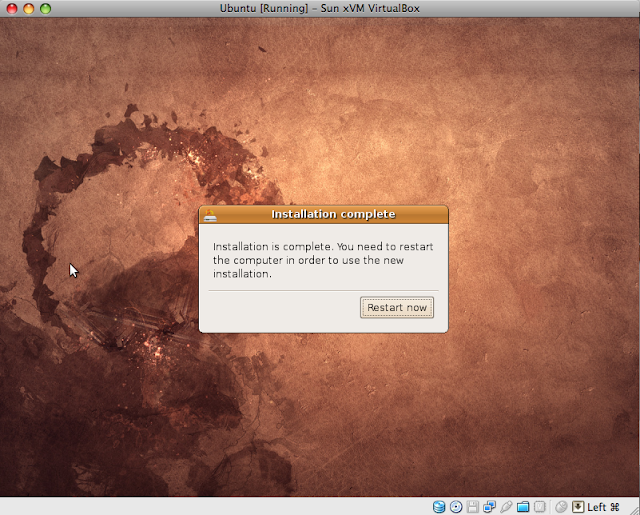Click the 'Ubuntu [Running] – Sun xVM VirtualBox' title
Viewport: 640px width, 515px height.
click(320, 8)
